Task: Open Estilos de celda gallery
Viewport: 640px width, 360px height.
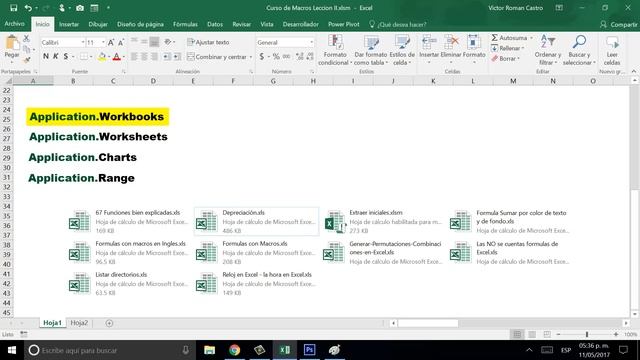Action: [x=402, y=50]
